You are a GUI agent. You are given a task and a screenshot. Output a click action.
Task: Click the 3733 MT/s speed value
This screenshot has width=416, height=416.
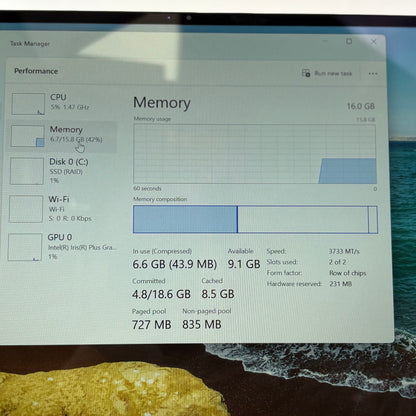[x=344, y=251]
